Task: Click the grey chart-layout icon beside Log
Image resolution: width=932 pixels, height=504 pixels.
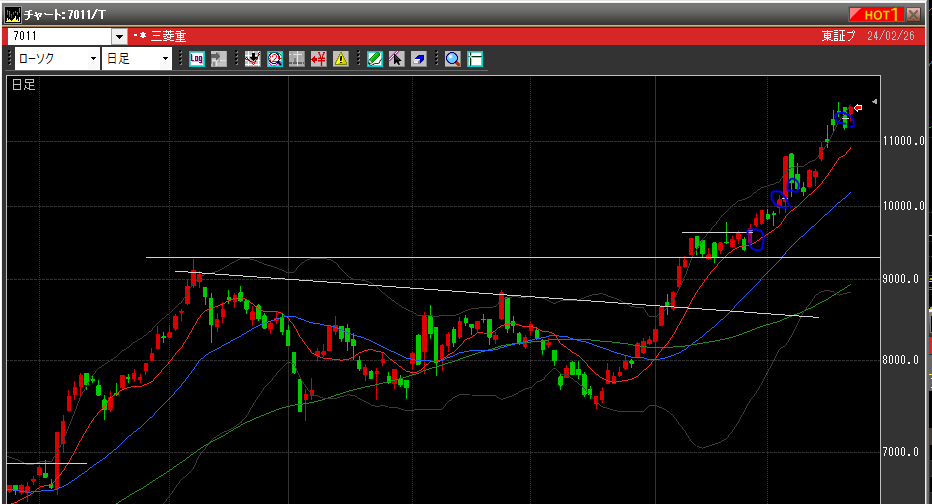Action: pyautogui.click(x=217, y=59)
